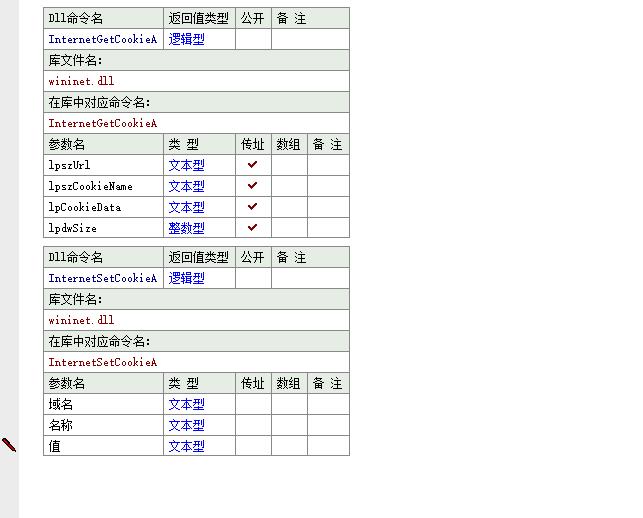Select parameter name lpszUrl
This screenshot has width=643, height=518.
(69, 165)
